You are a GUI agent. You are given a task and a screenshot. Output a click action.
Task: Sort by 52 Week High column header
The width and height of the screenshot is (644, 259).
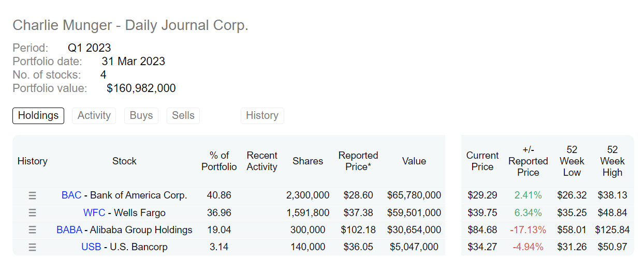click(612, 161)
